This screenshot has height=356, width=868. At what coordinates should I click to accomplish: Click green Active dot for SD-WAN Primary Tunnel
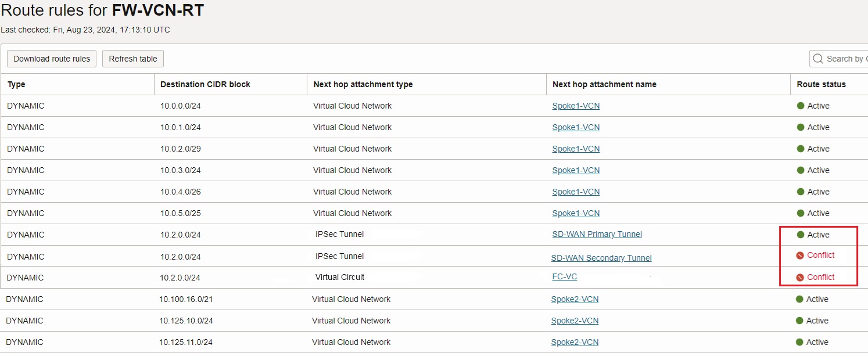tap(801, 235)
